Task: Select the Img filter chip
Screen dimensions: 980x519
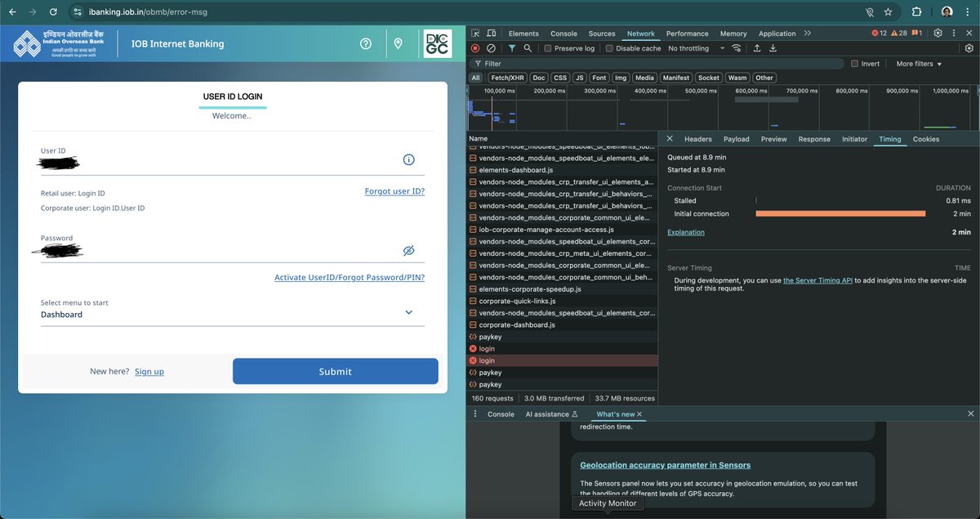Action: 621,78
